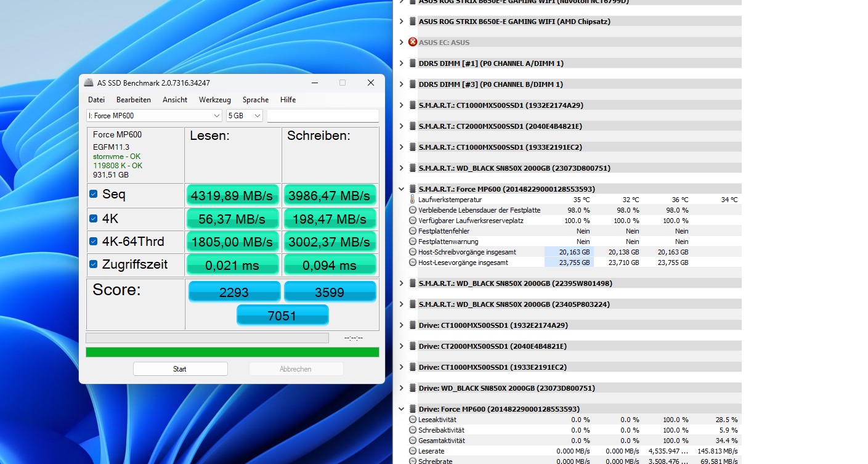Collapse the Drive: Force MP600 section
This screenshot has height=464, width=868.
(x=402, y=409)
